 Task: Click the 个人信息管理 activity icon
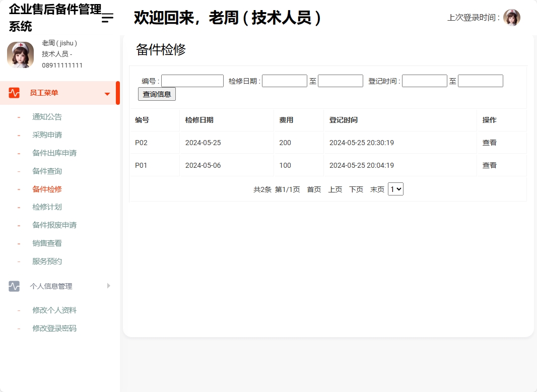(x=14, y=286)
